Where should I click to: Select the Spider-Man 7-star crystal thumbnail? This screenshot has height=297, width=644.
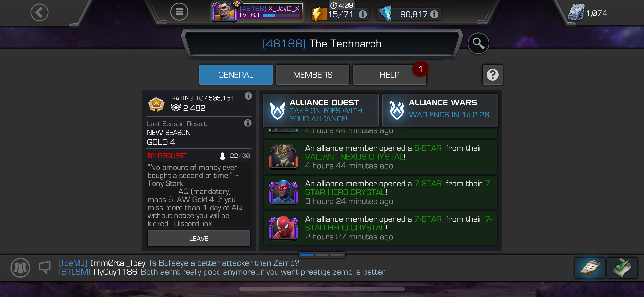coord(283,228)
